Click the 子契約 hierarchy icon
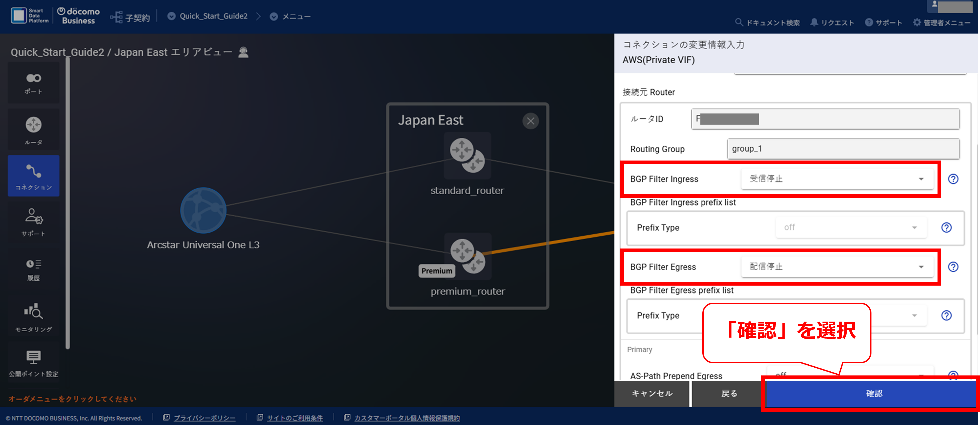 pos(116,17)
